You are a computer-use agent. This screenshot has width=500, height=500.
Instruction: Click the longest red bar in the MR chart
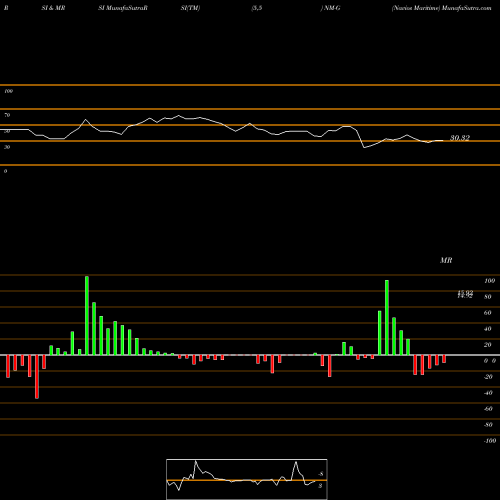pos(37,377)
